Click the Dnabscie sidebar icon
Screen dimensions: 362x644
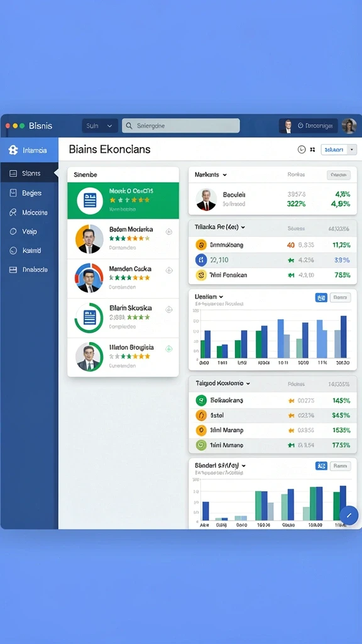point(13,270)
